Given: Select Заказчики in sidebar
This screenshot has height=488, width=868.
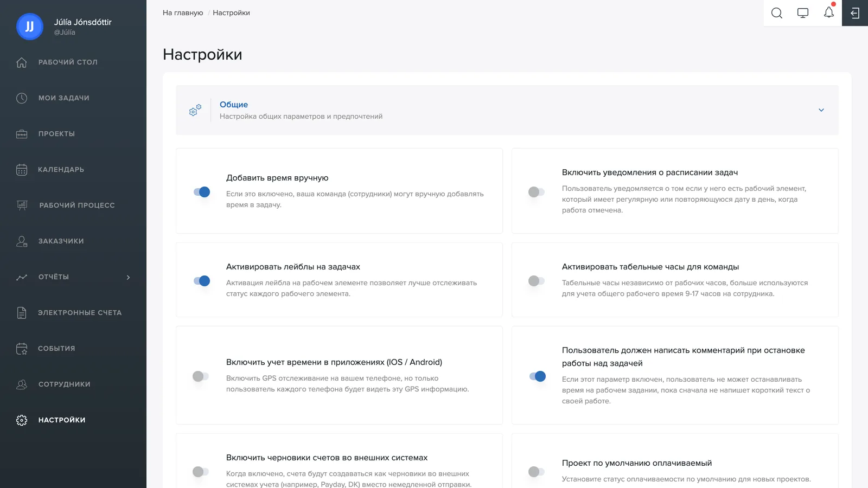Looking at the screenshot, I should [61, 241].
